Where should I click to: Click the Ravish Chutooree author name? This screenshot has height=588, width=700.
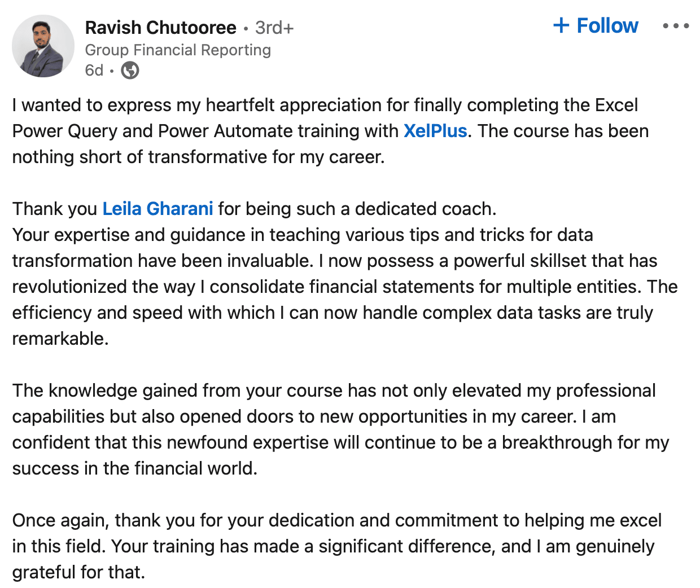pos(161,28)
